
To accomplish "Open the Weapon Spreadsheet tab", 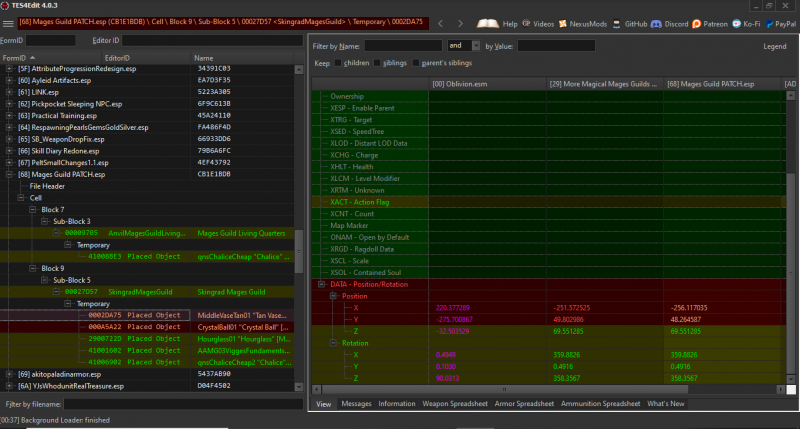I will click(455, 403).
